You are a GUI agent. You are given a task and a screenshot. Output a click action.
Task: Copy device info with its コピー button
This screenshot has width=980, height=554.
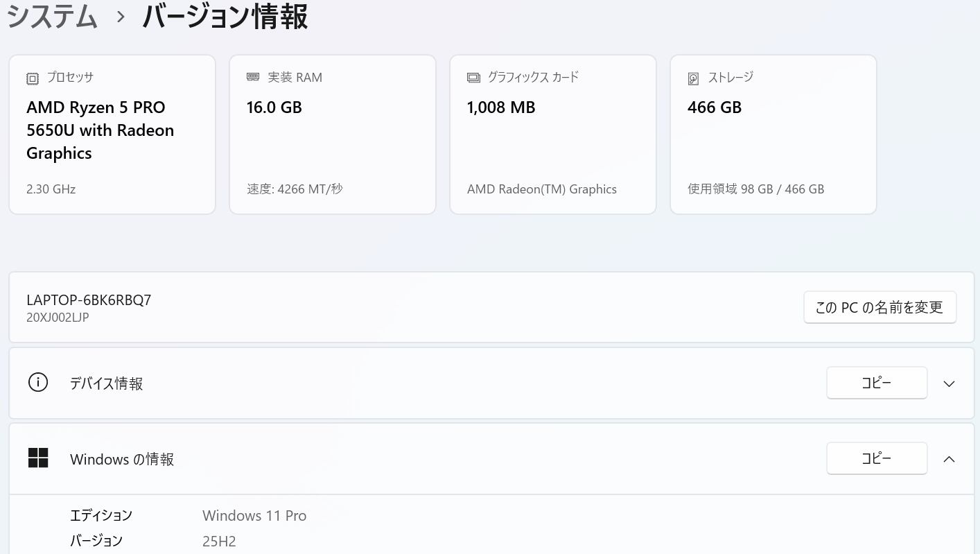877,383
